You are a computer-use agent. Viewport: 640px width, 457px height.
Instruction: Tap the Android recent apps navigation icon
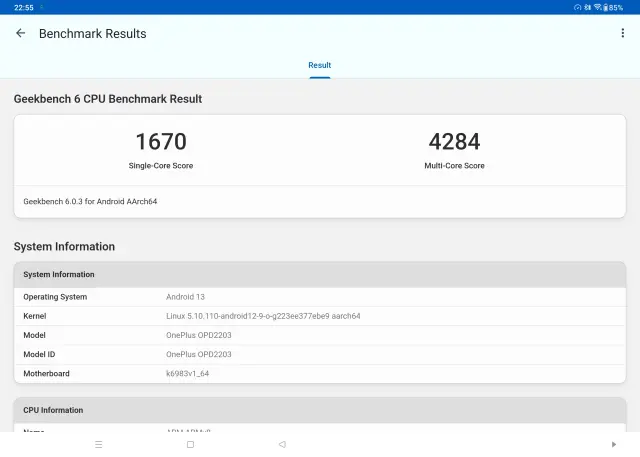coord(98,444)
